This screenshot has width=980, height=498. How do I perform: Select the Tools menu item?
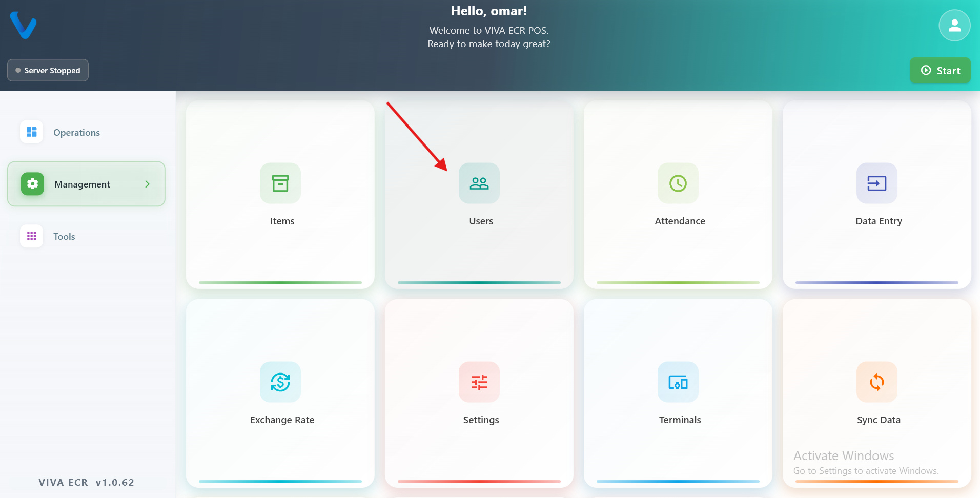pos(86,236)
